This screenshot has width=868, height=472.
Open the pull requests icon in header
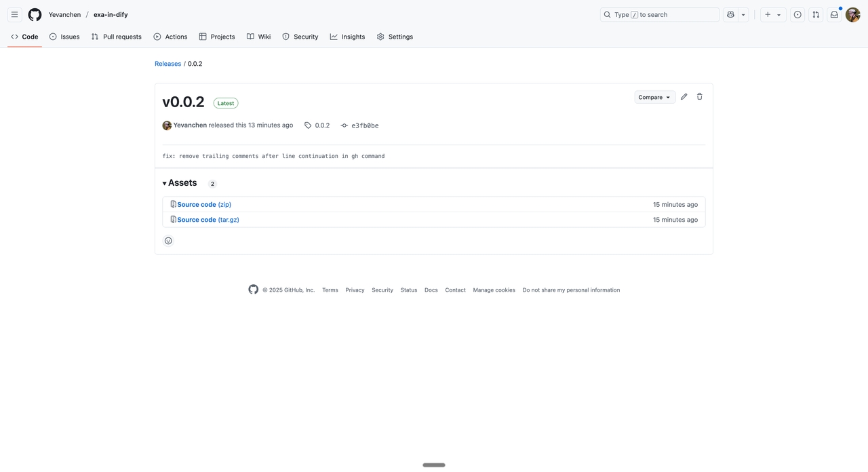click(x=816, y=14)
